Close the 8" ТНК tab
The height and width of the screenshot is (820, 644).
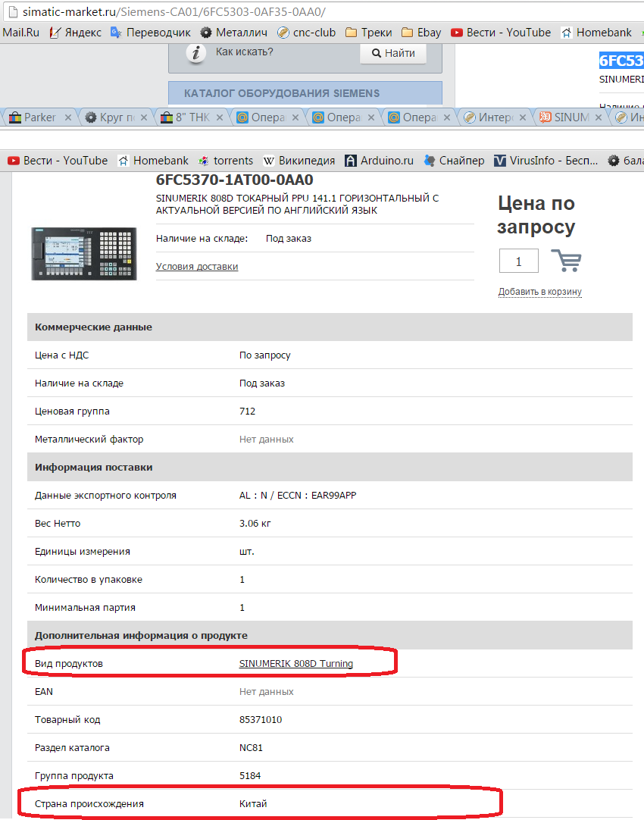220,117
